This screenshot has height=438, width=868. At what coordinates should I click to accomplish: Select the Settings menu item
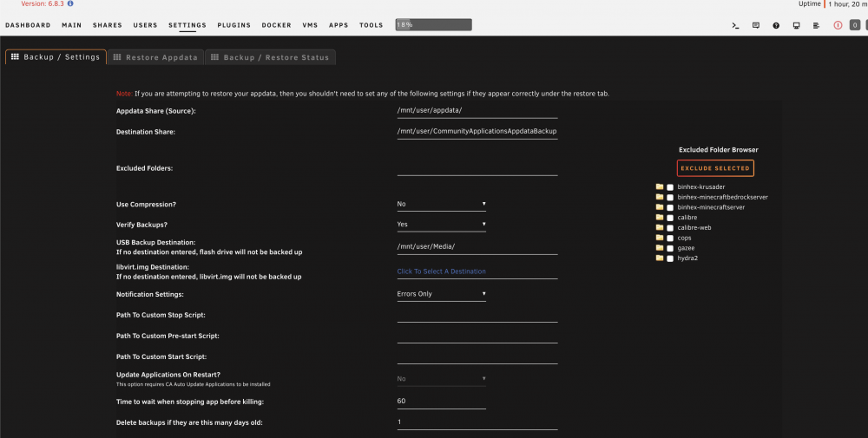coord(187,25)
